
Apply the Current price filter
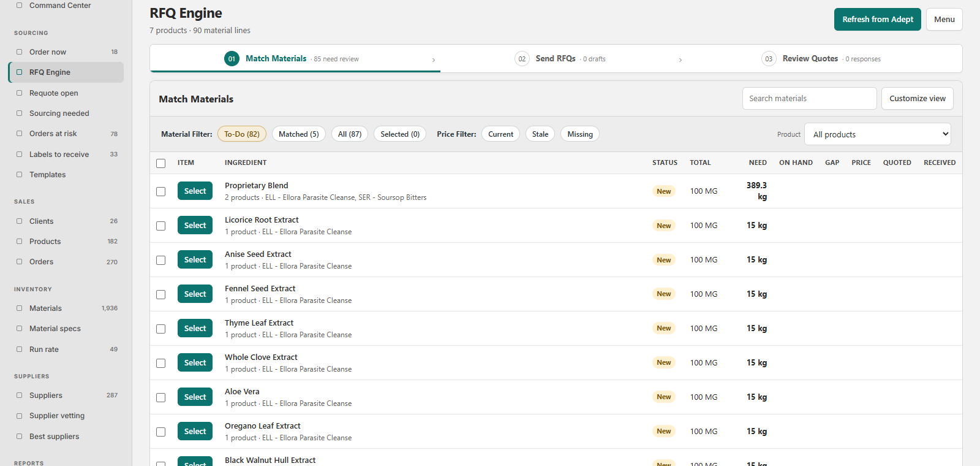[501, 134]
